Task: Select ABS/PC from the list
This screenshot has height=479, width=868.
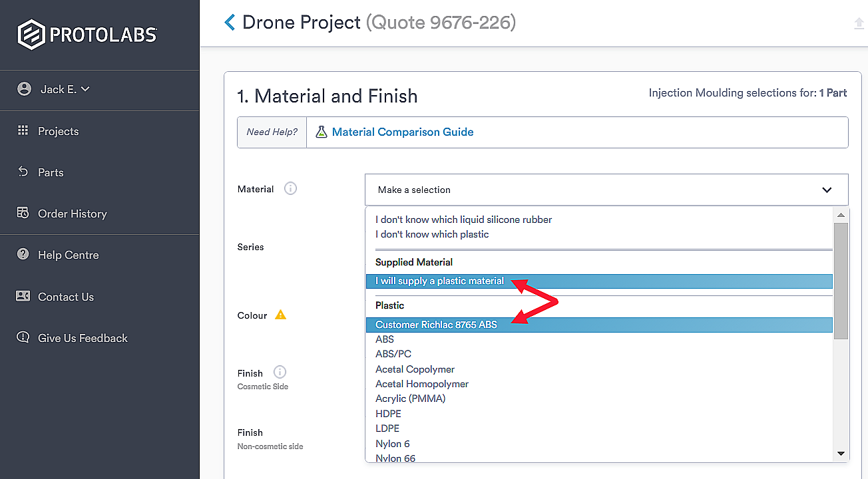Action: tap(393, 354)
